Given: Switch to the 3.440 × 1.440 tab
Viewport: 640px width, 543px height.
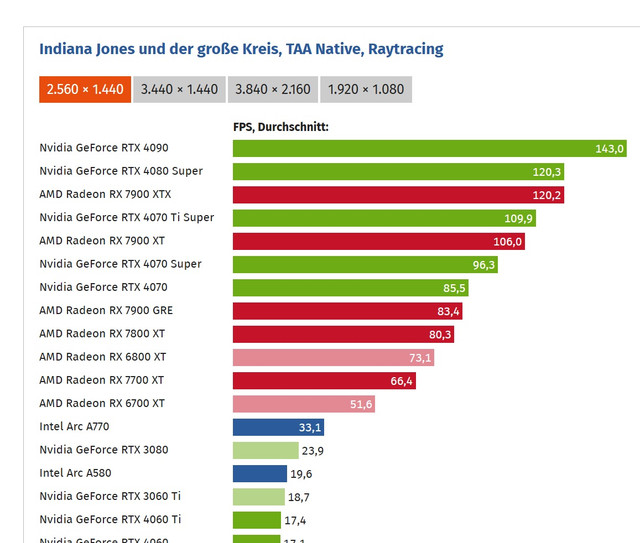Looking at the screenshot, I should click(179, 89).
